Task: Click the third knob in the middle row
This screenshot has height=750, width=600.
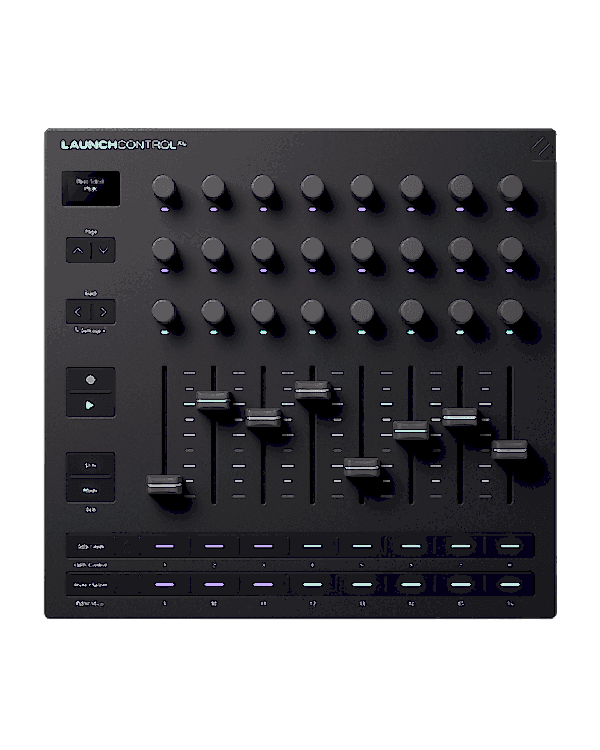Action: [x=263, y=249]
